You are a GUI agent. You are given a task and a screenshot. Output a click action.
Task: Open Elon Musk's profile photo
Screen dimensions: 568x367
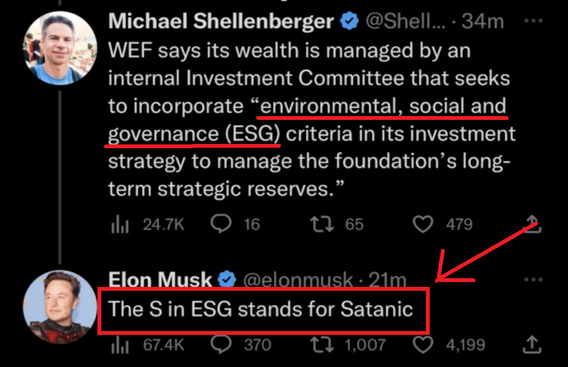(x=60, y=307)
